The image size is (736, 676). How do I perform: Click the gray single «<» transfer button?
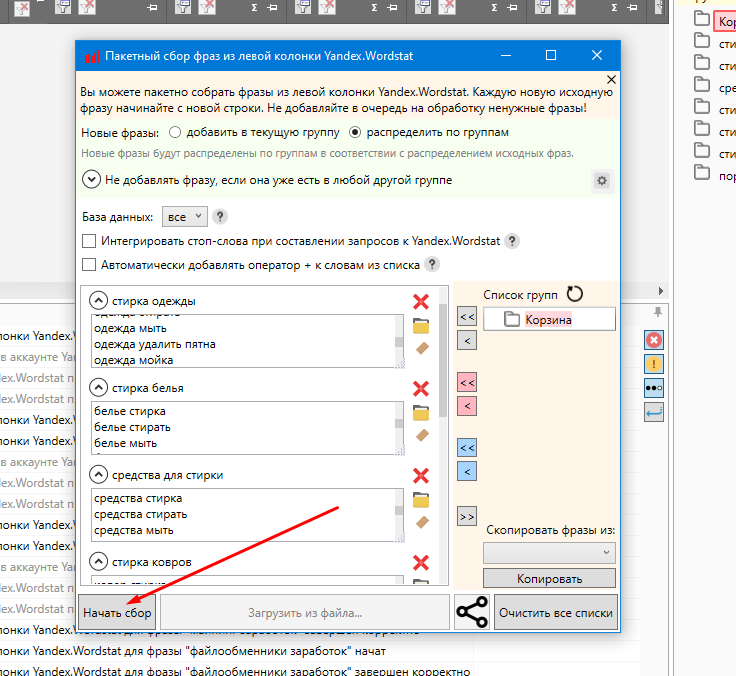point(467,341)
